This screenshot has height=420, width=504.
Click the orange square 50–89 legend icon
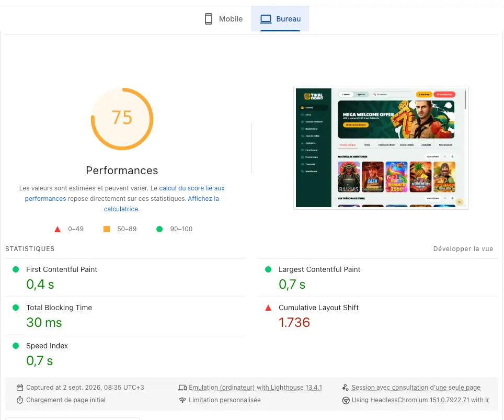pyautogui.click(x=107, y=229)
